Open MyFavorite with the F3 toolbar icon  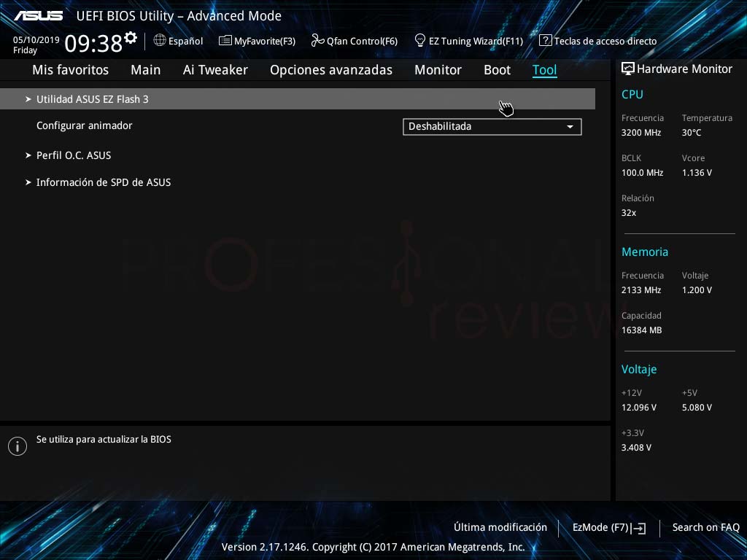click(224, 41)
